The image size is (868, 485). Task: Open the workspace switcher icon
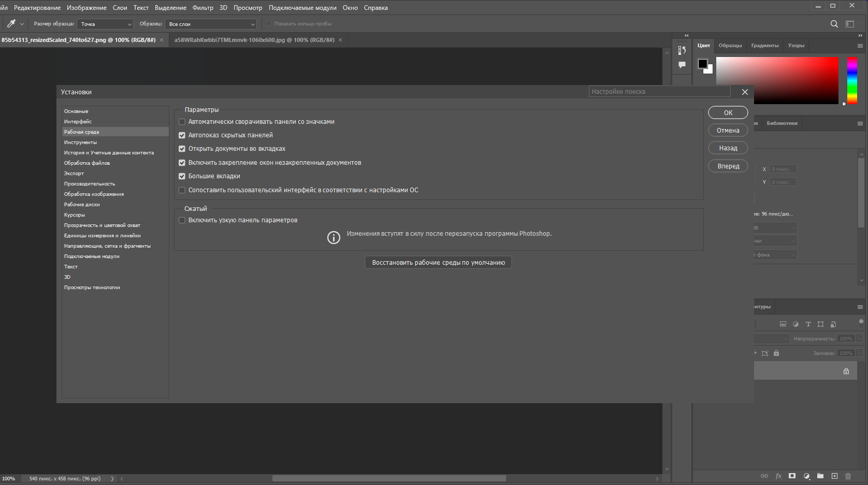point(850,24)
